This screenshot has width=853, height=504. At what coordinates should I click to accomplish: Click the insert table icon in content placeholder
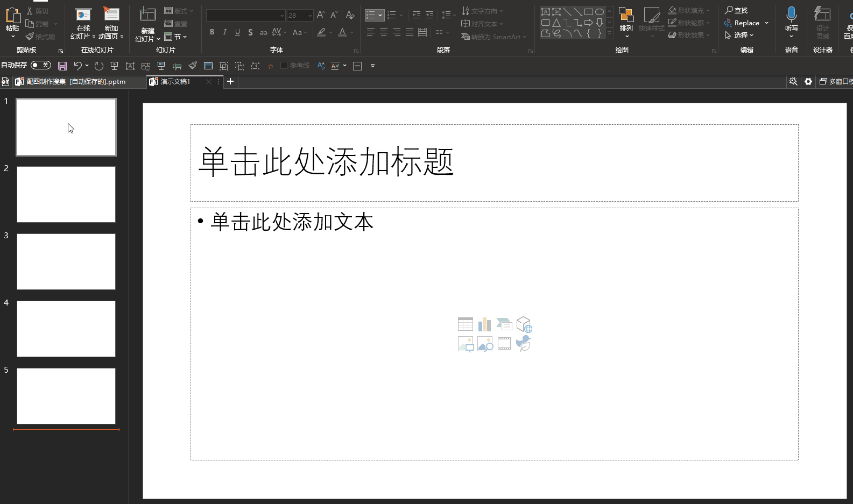[466, 324]
